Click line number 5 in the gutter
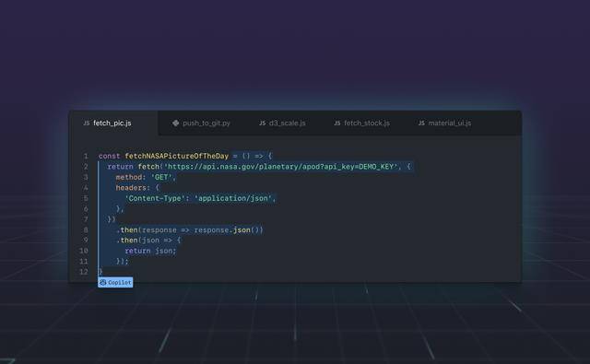590x364 pixels. pos(86,198)
